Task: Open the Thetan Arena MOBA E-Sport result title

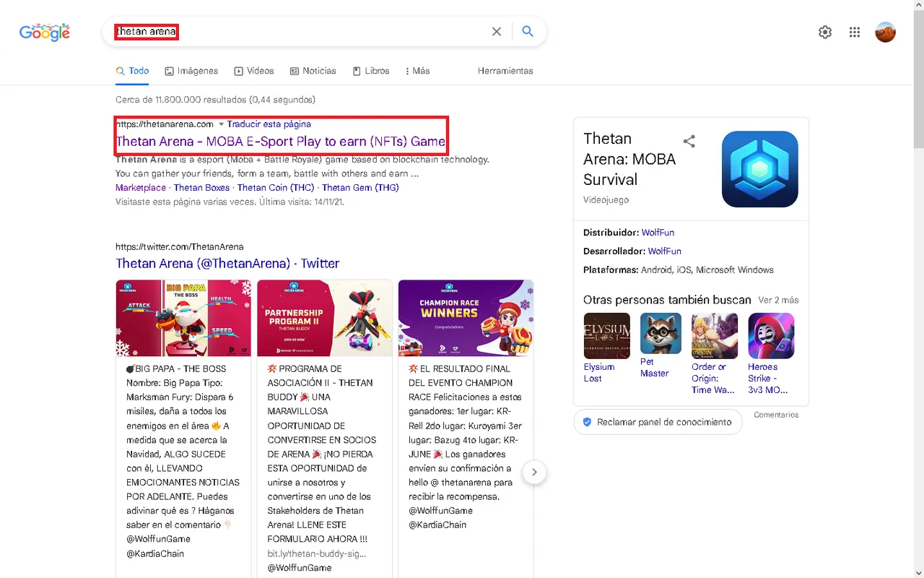Action: point(281,142)
